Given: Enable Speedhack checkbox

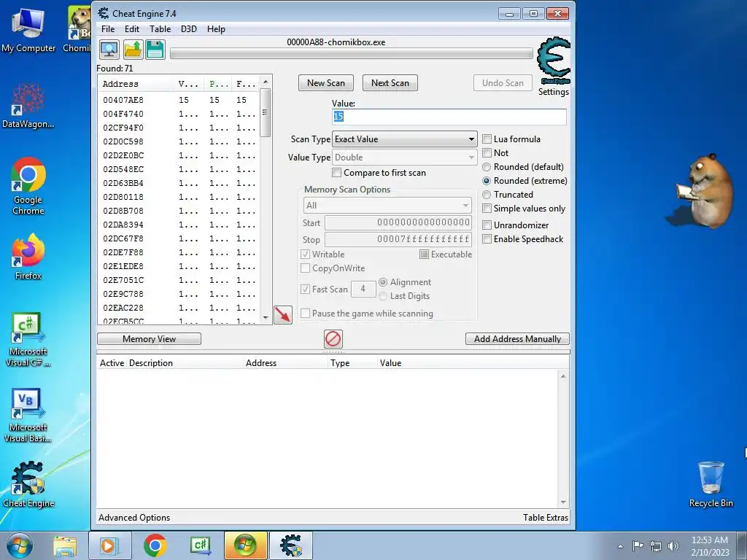Looking at the screenshot, I should [x=487, y=239].
